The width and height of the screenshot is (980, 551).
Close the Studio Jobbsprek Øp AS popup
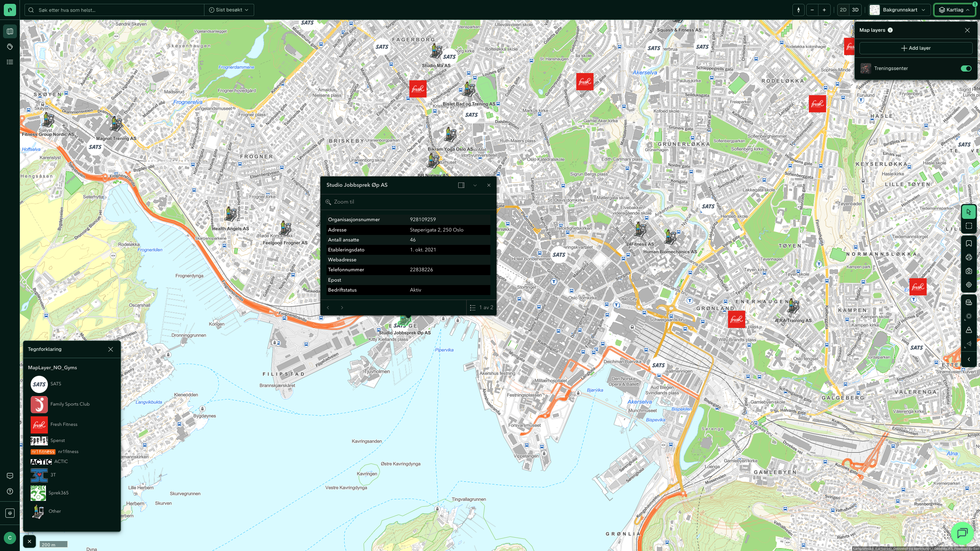[489, 185]
